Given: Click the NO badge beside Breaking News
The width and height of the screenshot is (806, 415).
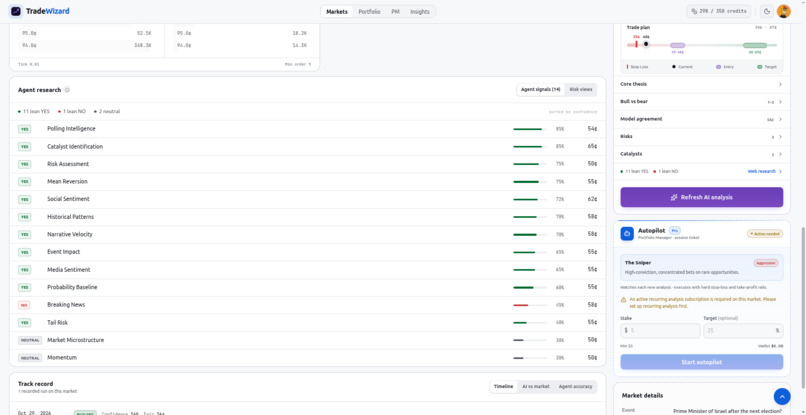Looking at the screenshot, I should (x=24, y=305).
